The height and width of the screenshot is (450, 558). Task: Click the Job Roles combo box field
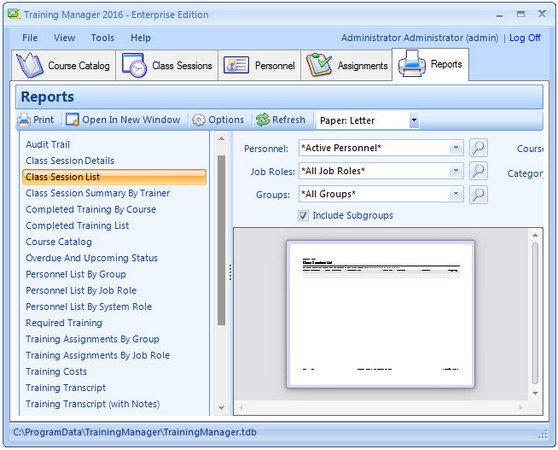click(381, 171)
